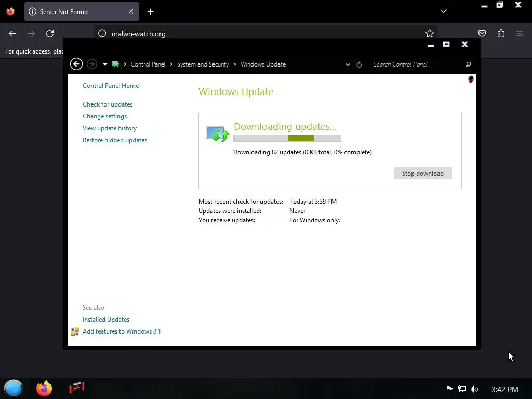The image size is (532, 399).
Task: Go back in the Control Panel window
Action: click(x=76, y=64)
